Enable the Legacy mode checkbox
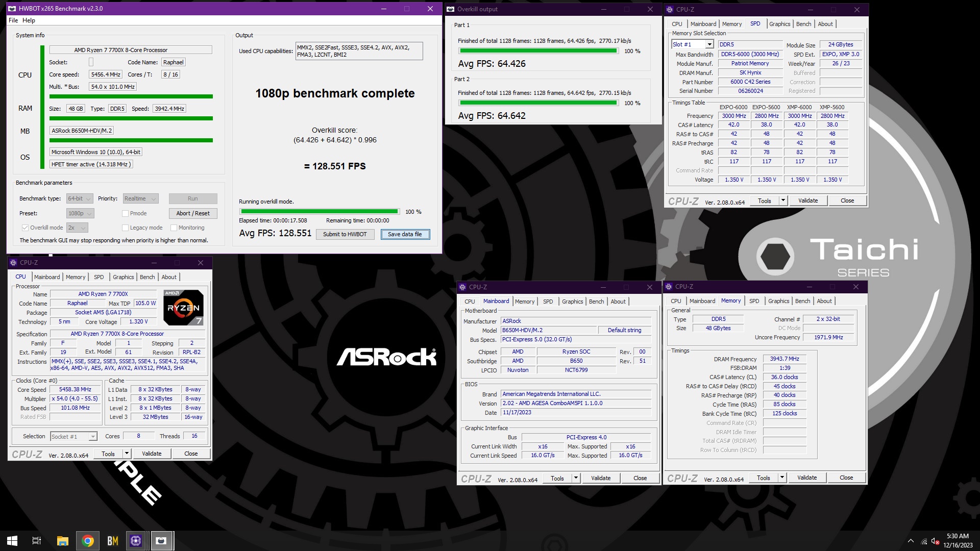This screenshot has height=551, width=980. (125, 228)
